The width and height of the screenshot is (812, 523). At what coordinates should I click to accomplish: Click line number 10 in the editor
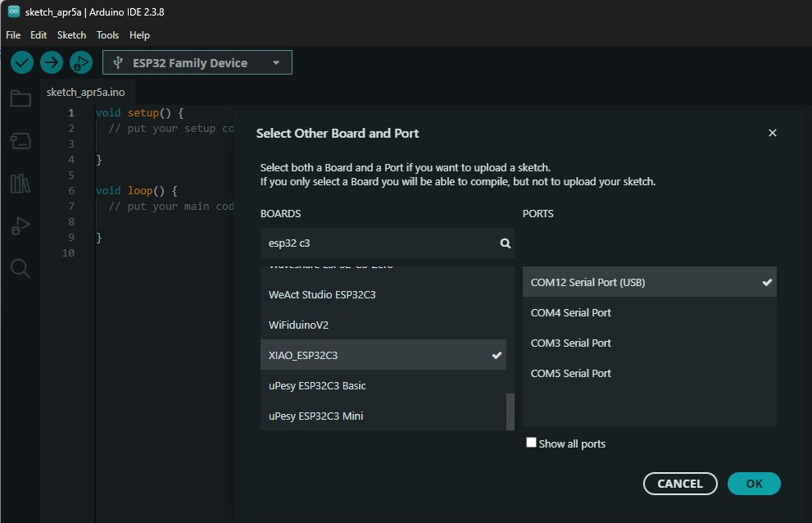(68, 253)
